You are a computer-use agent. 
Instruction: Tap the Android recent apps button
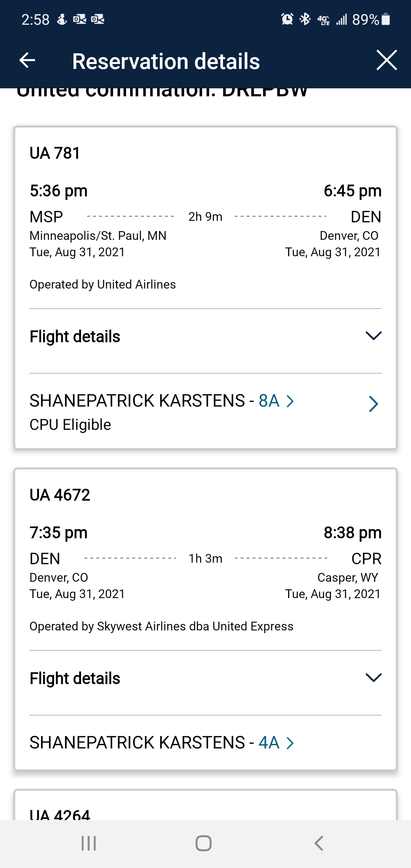[89, 843]
